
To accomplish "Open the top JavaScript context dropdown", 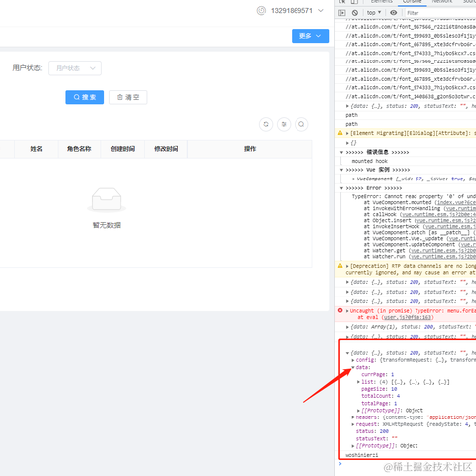I will point(374,13).
